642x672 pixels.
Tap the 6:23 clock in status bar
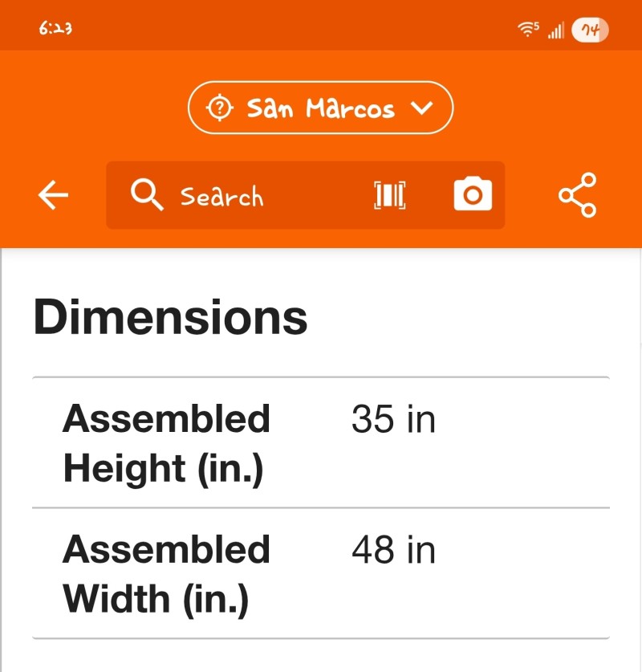coord(55,29)
